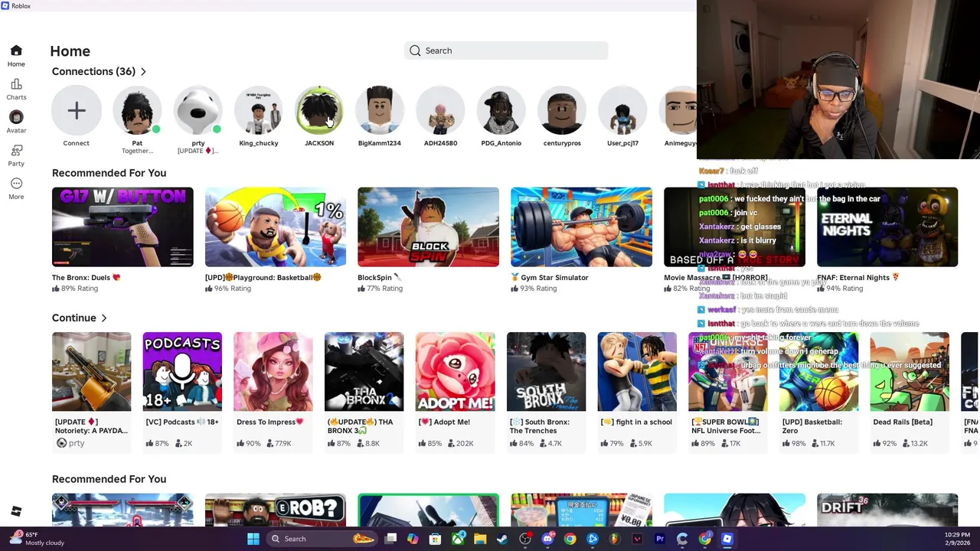Screen dimensions: 980x551
Task: Expand the Continue section arrow
Action: point(104,318)
